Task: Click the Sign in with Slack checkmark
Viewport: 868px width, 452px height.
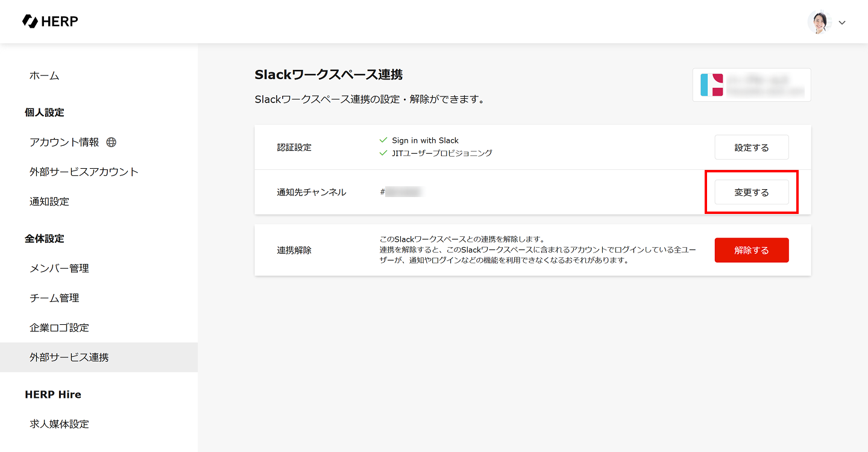Action: click(383, 140)
